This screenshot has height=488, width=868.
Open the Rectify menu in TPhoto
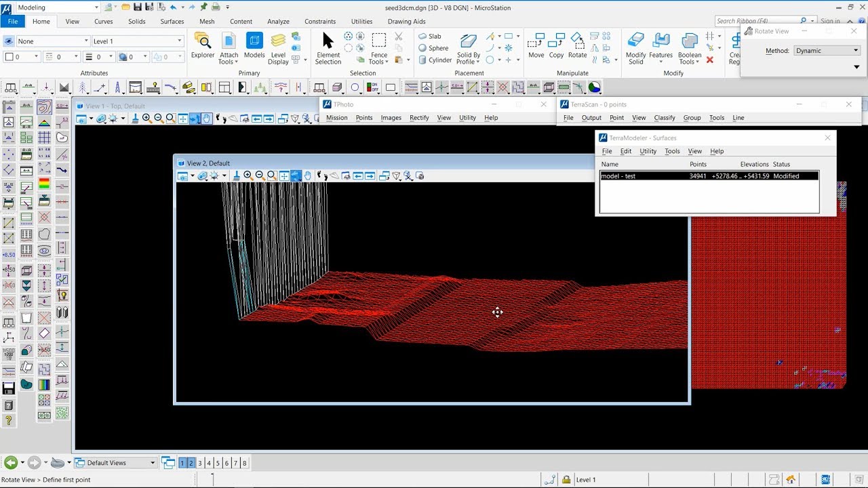click(419, 118)
